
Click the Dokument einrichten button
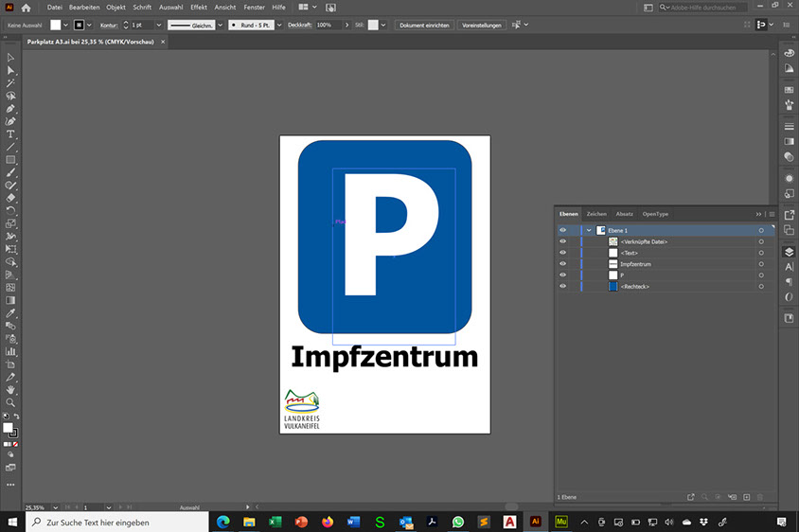pos(423,25)
